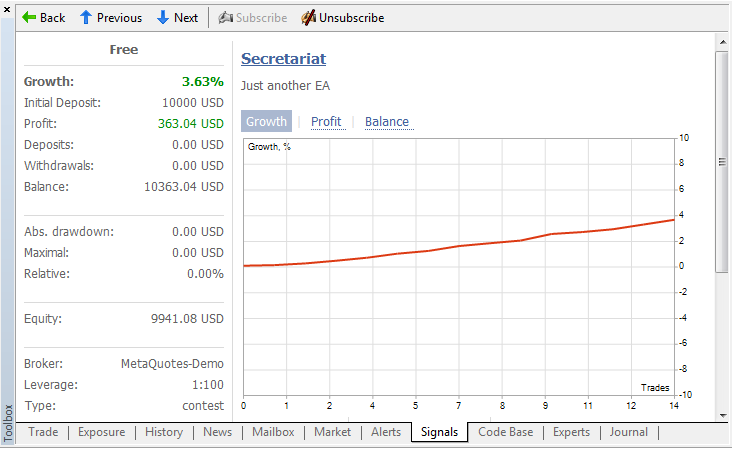This screenshot has width=732, height=449.
Task: Go Back to the signals list
Action: [x=52, y=18]
